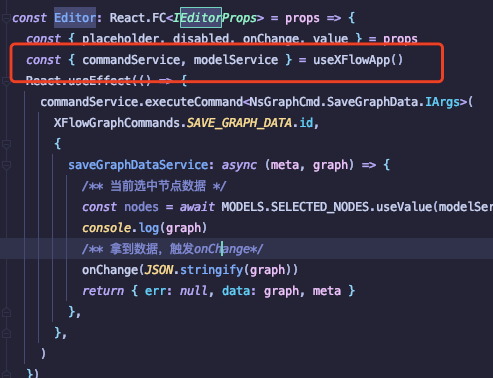
Task: Click the "SAVE_GRAPH_DATA" constant
Action: point(239,123)
